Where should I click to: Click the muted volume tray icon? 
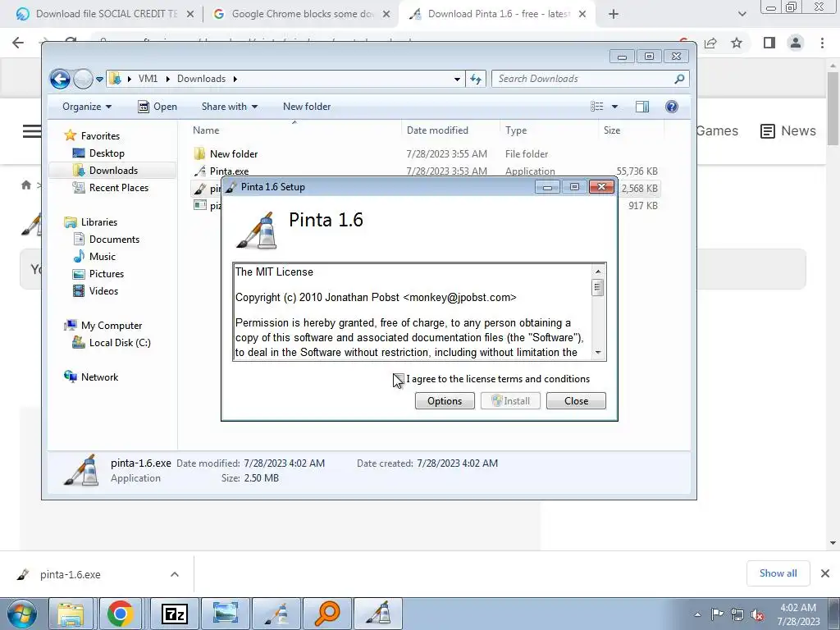click(x=757, y=614)
